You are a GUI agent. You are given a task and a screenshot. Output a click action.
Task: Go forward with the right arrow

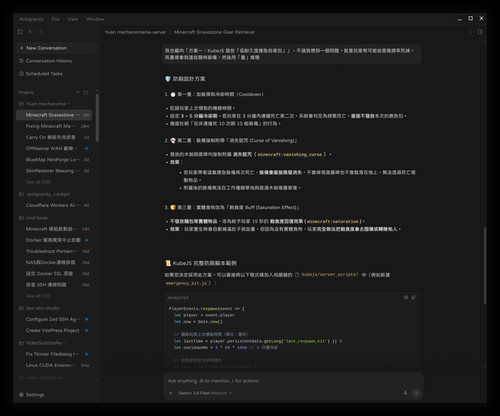41,32
